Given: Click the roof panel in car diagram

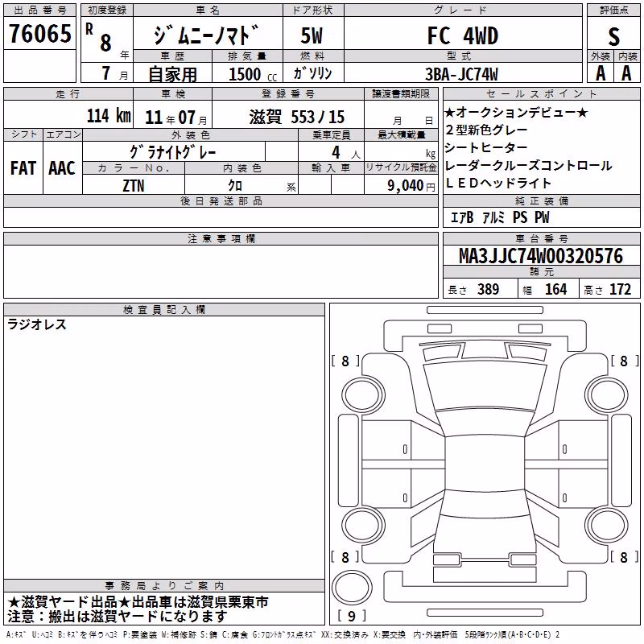Looking at the screenshot, I should click(x=485, y=464).
